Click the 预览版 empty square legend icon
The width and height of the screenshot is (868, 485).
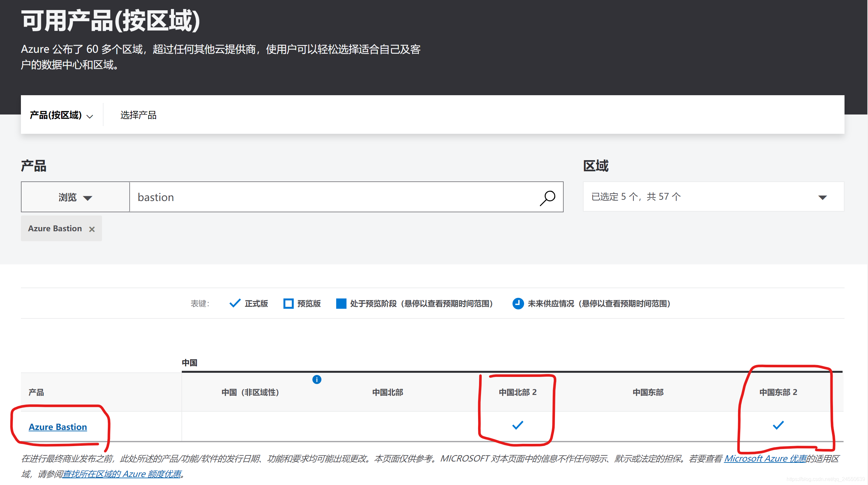pyautogui.click(x=289, y=304)
